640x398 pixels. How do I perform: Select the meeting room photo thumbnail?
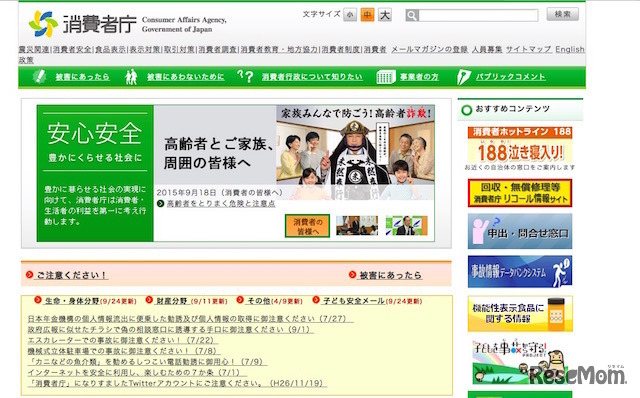pyautogui.click(x=357, y=226)
